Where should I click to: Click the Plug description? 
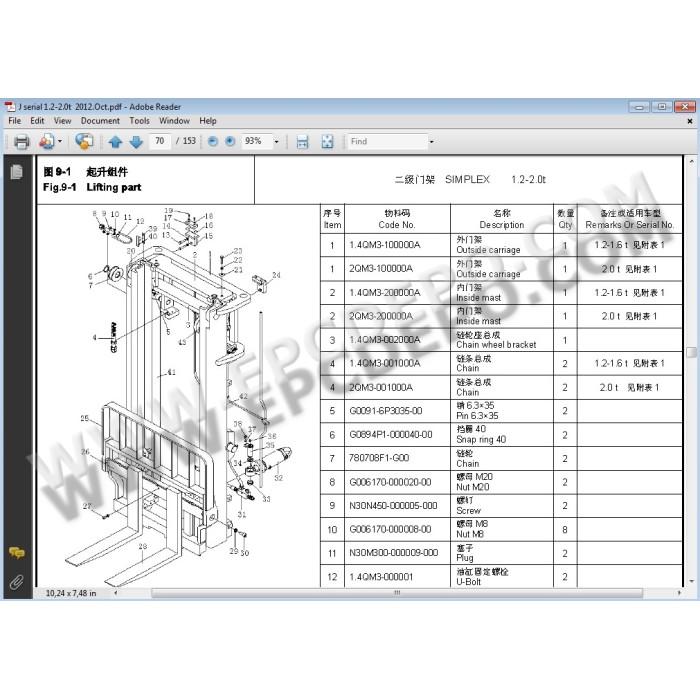(x=465, y=558)
